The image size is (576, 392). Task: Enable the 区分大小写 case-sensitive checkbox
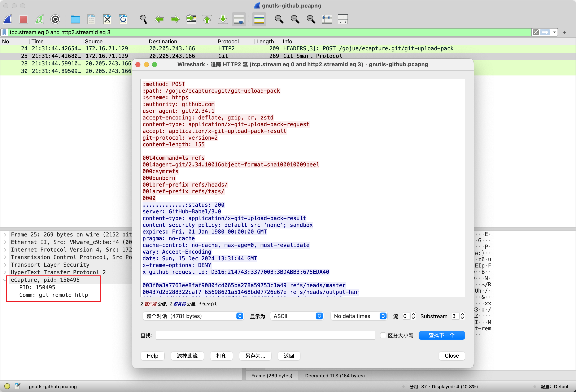[x=383, y=335]
